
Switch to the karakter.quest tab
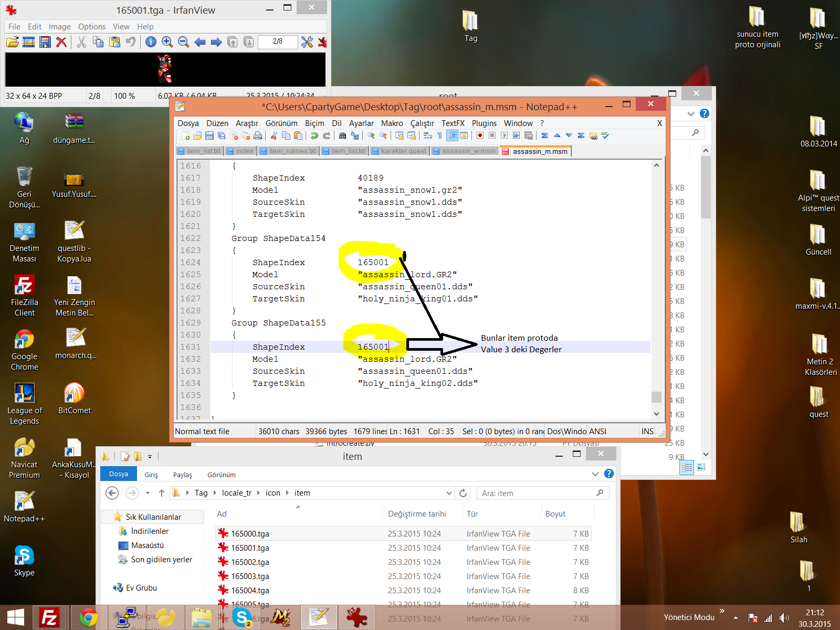[x=399, y=151]
